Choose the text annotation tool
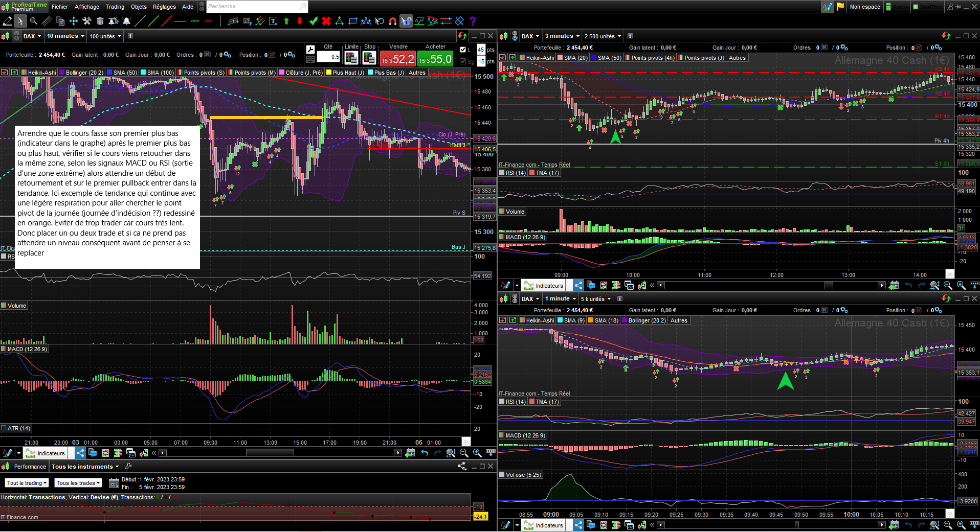The image size is (980, 532). [273, 21]
